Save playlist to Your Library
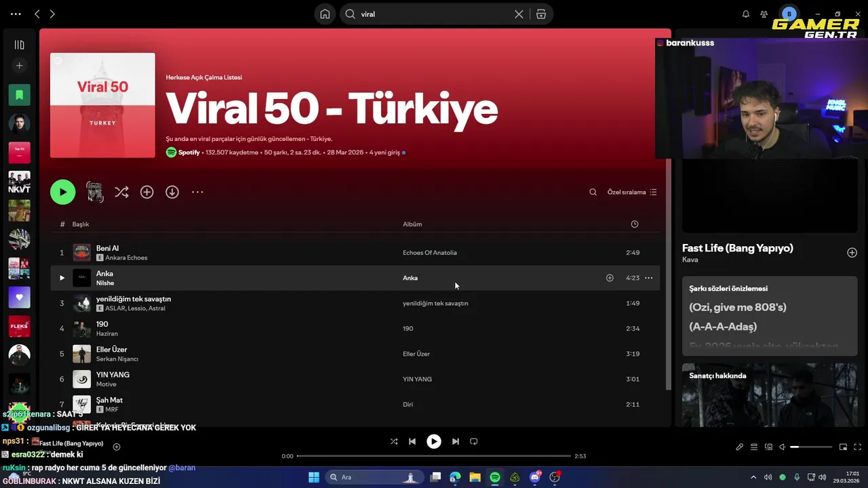The height and width of the screenshot is (488, 868). pyautogui.click(x=146, y=192)
